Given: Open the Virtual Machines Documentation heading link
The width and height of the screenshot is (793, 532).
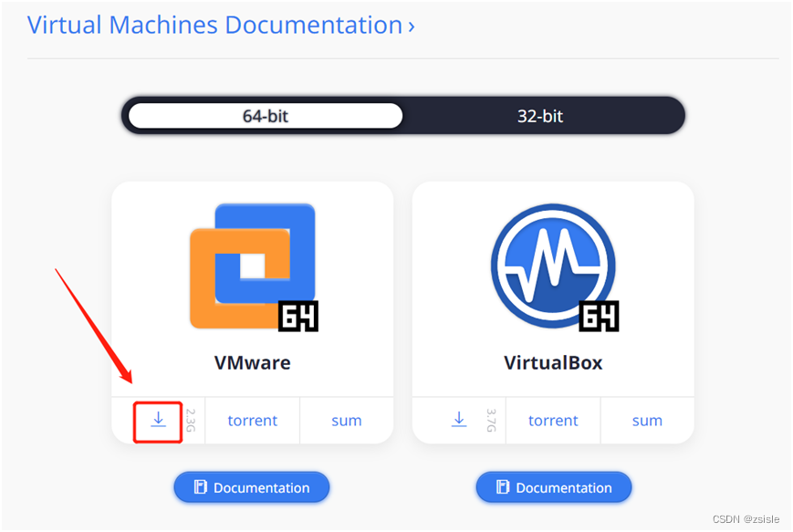Looking at the screenshot, I should pos(221,26).
